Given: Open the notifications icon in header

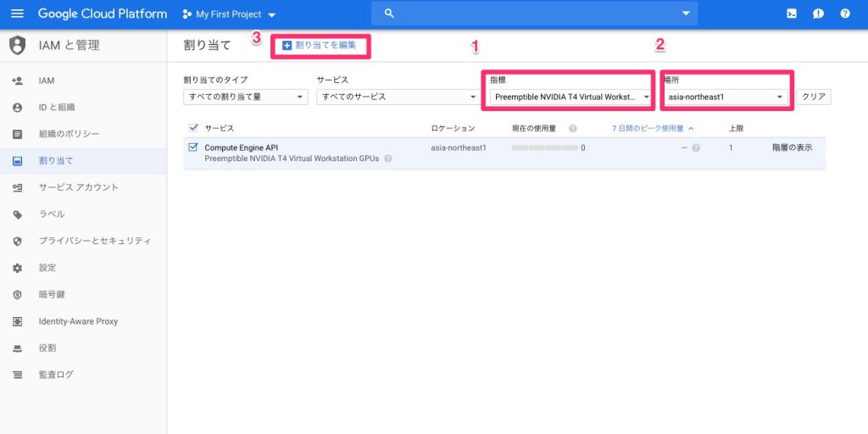Looking at the screenshot, I should coord(818,14).
